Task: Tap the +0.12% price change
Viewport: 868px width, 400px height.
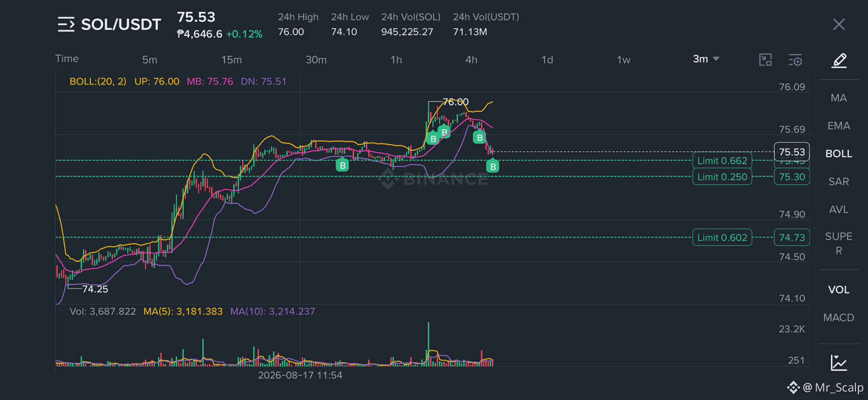Action: (244, 34)
